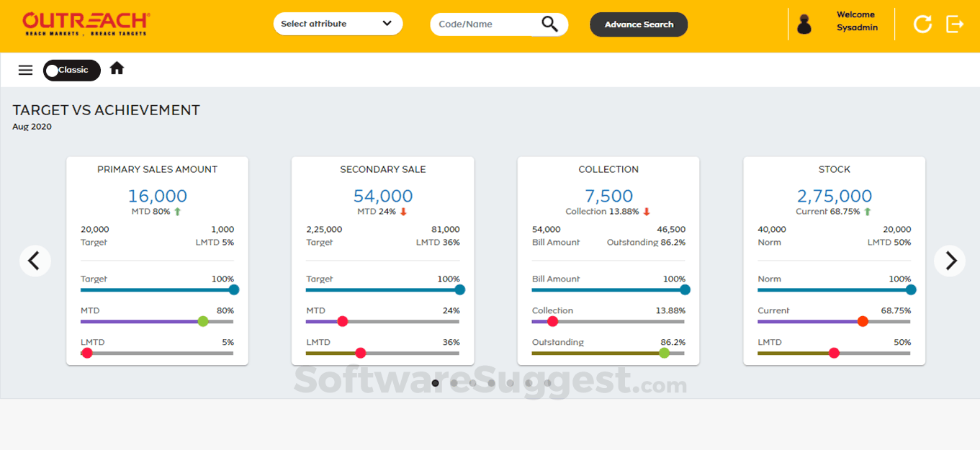Click the Collection amount 7,500
This screenshot has height=450, width=980.
pos(608,196)
